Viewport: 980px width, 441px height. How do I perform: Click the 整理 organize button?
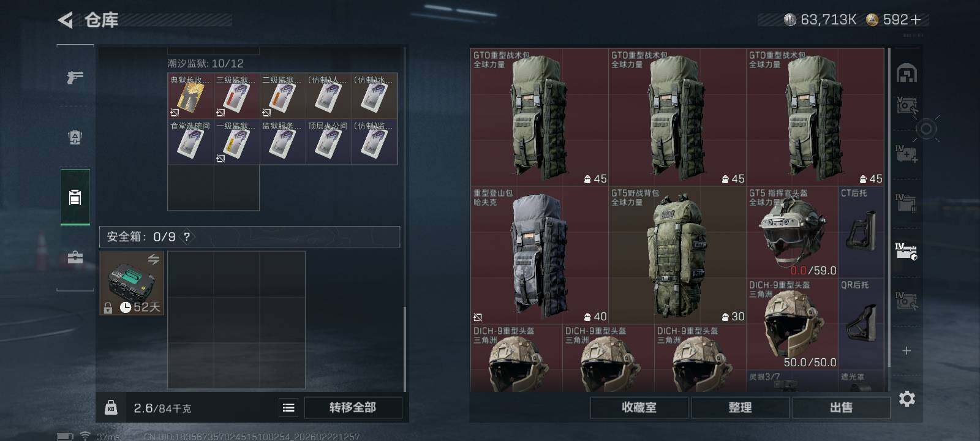tap(740, 407)
